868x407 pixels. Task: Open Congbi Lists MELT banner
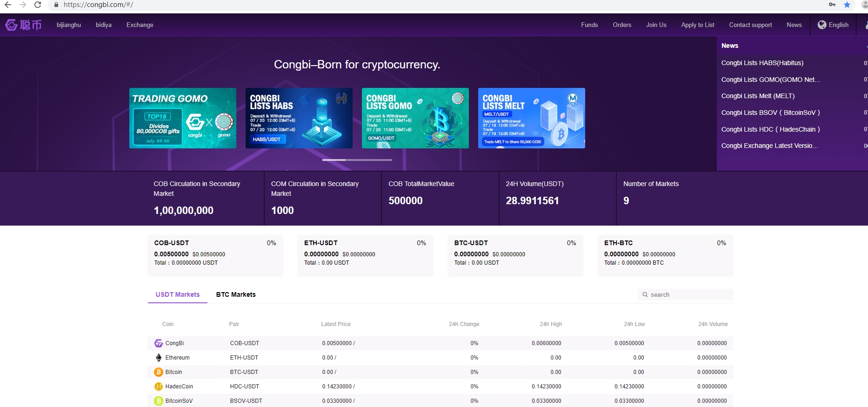(x=532, y=118)
